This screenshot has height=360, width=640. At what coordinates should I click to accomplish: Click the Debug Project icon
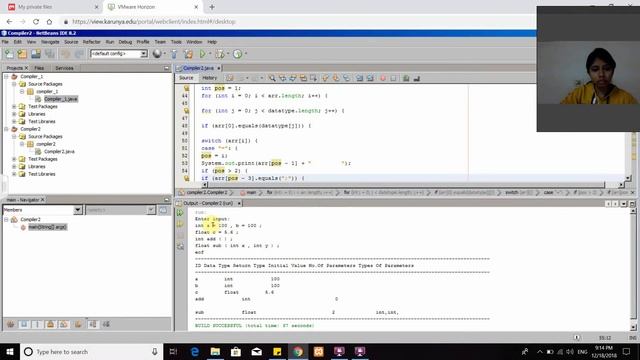220,53
